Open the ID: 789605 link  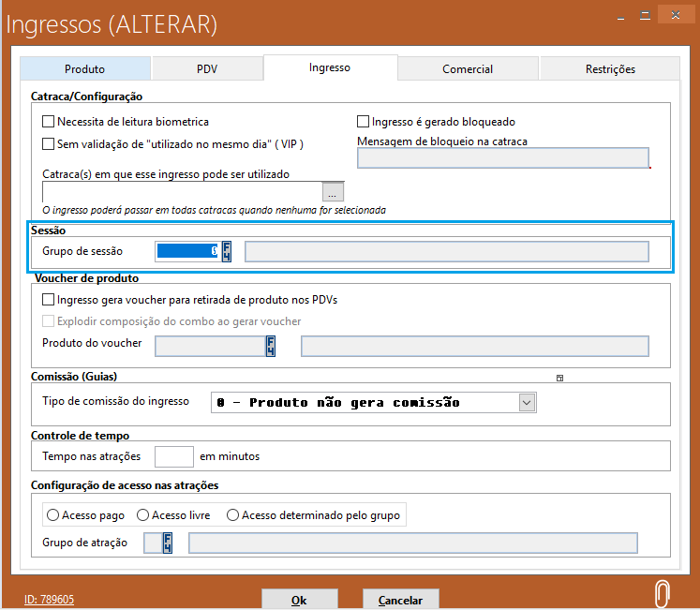(49, 600)
